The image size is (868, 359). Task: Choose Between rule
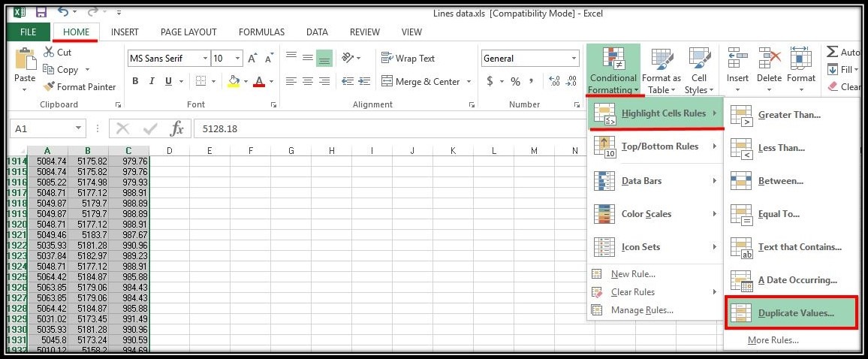click(x=791, y=181)
